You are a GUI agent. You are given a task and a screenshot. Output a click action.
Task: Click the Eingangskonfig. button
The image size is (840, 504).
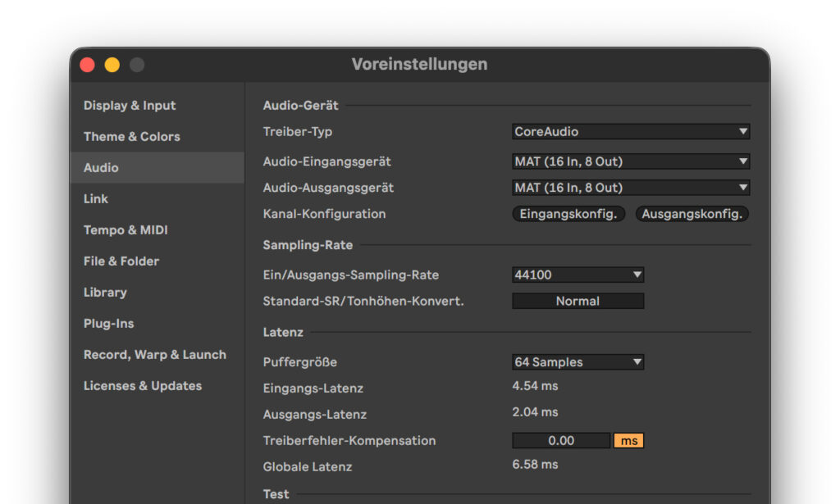click(x=568, y=214)
